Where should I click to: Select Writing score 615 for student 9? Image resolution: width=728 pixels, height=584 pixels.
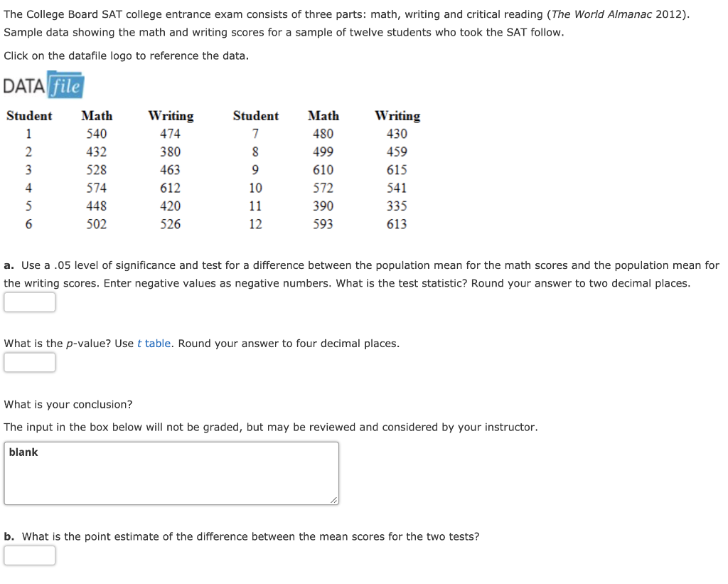click(x=397, y=170)
